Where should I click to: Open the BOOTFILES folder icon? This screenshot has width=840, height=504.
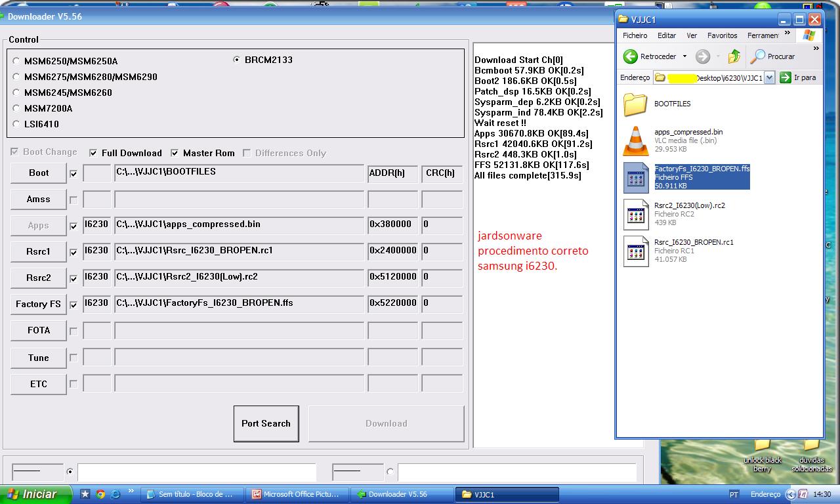635,104
